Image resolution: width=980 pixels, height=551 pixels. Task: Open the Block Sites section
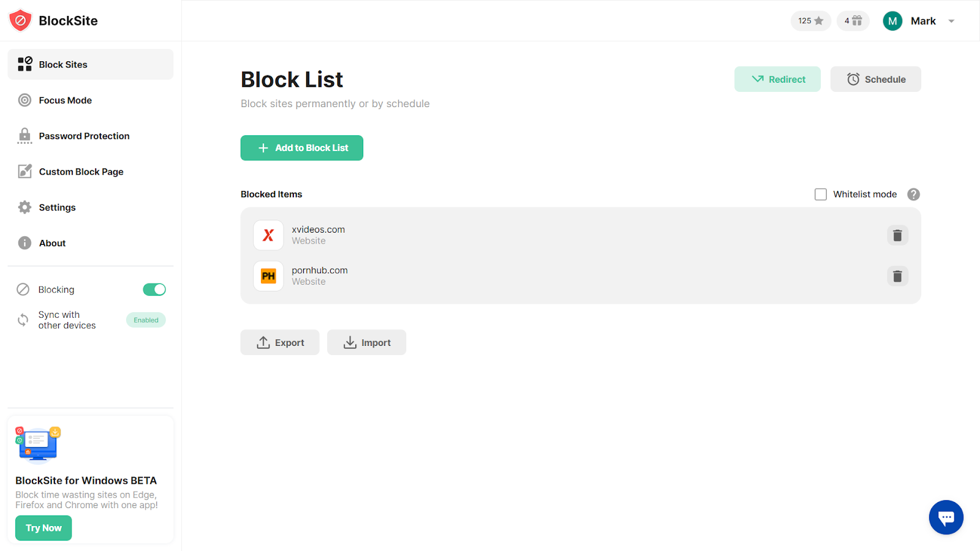coord(90,64)
